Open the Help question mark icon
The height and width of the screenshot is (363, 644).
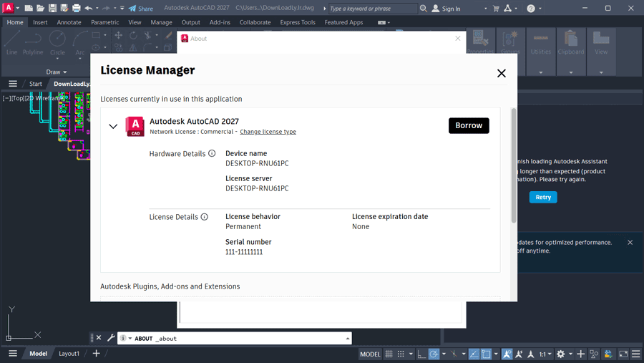pos(531,9)
